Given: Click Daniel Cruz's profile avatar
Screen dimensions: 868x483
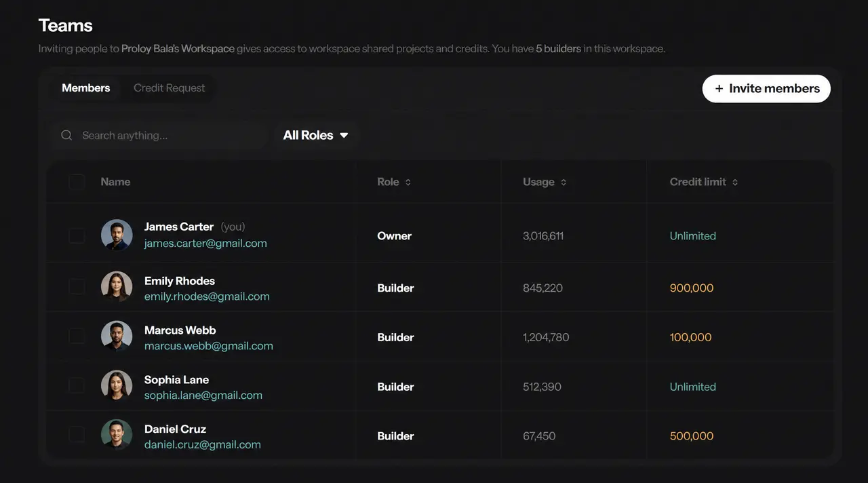Looking at the screenshot, I should click(x=117, y=435).
